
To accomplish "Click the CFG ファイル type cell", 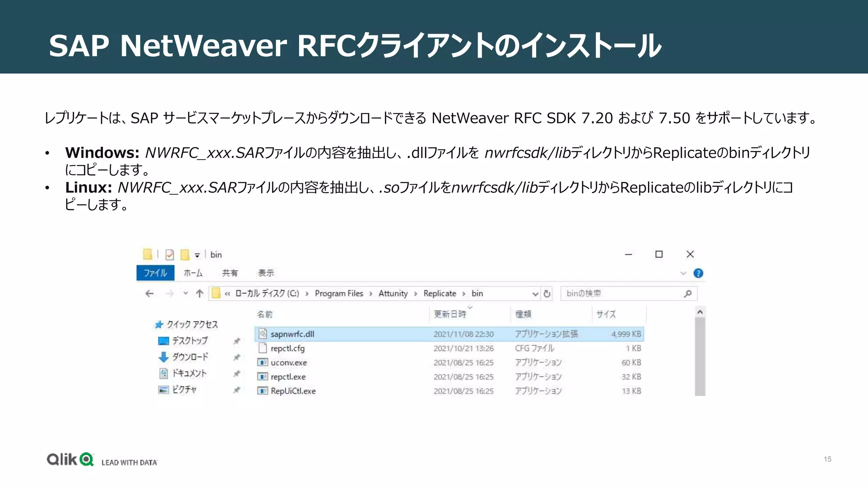I will click(534, 348).
